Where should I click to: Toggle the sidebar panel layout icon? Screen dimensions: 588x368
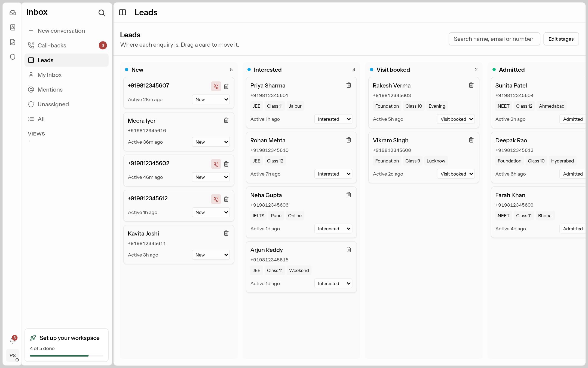[x=122, y=12]
